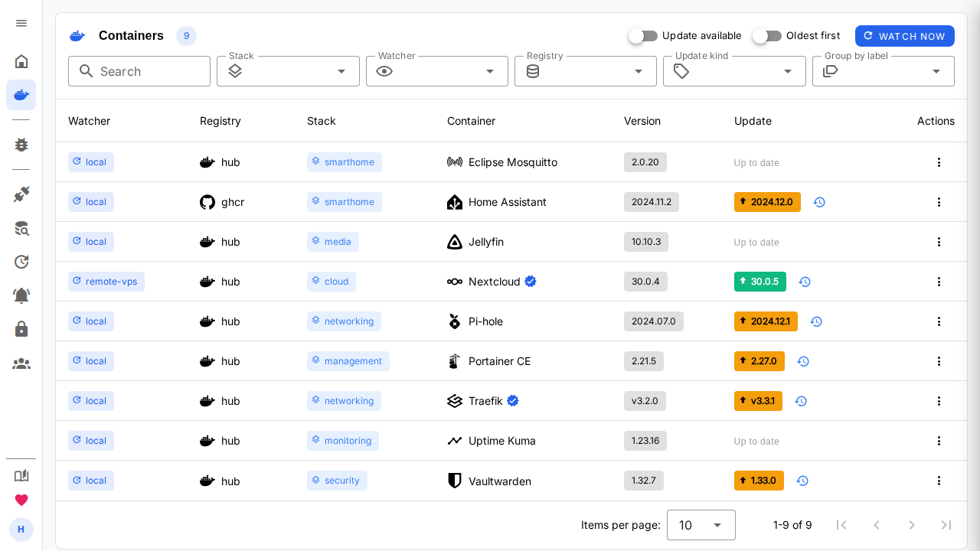Toggle the Oldest first switch
The height and width of the screenshot is (551, 980).
tap(767, 36)
